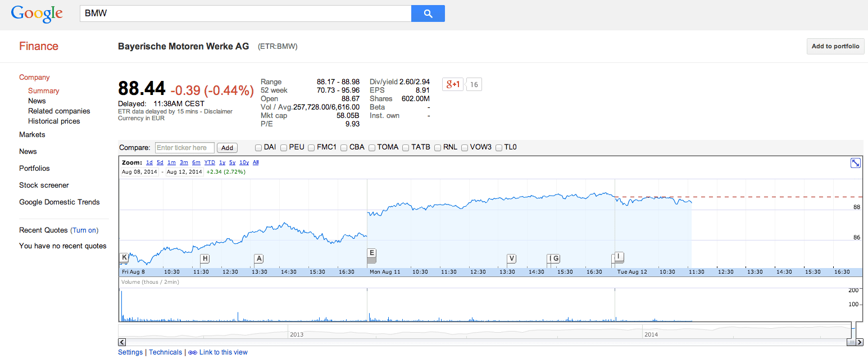Click the g+1 share button
Screen dimensions: 868x363
pyautogui.click(x=453, y=84)
